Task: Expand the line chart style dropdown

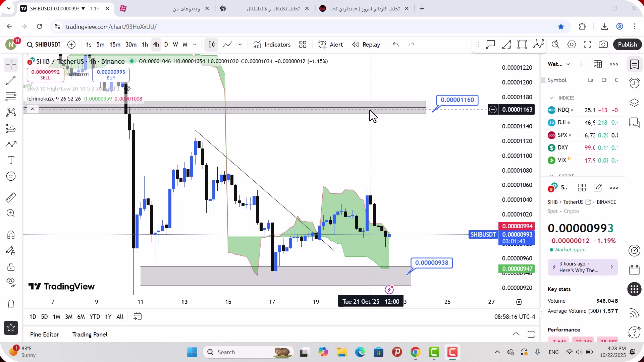Action: tap(240, 45)
